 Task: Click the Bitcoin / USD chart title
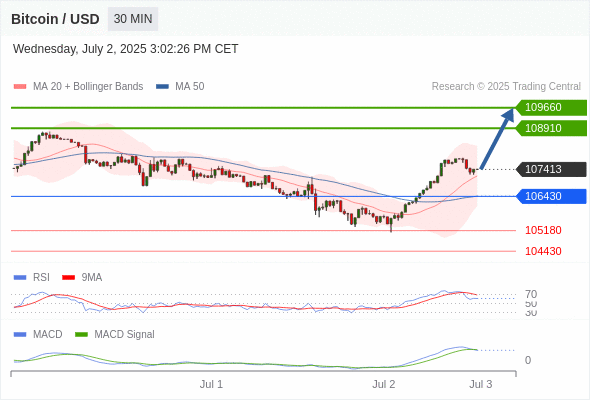click(x=55, y=19)
